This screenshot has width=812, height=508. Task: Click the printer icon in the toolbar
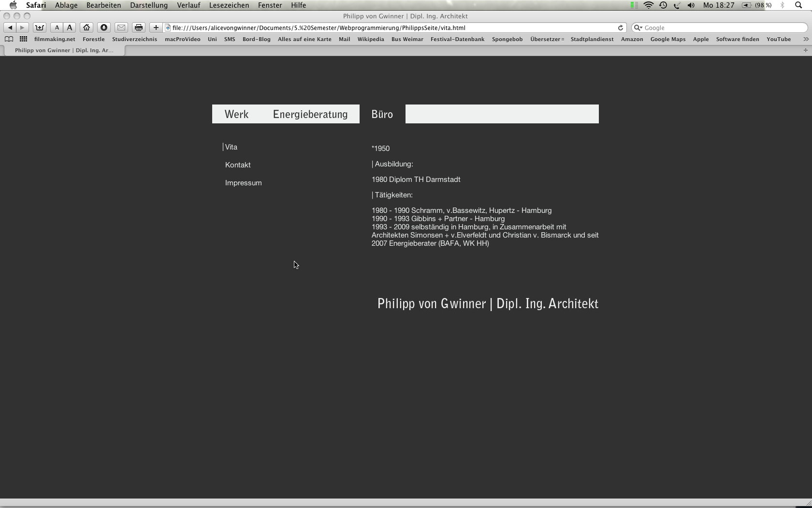click(x=139, y=28)
